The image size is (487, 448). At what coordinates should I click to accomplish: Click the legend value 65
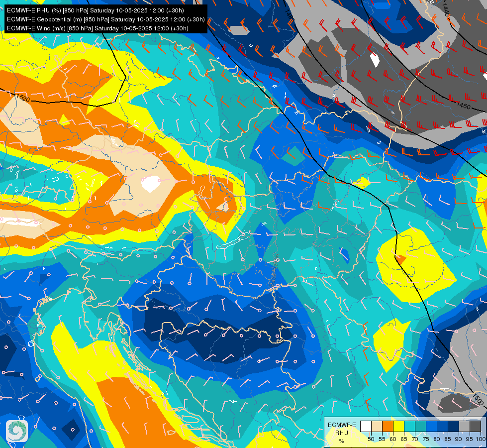coord(404,439)
